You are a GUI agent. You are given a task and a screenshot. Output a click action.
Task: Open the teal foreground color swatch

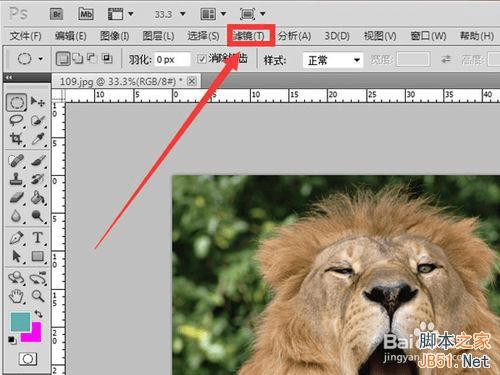tap(20, 321)
